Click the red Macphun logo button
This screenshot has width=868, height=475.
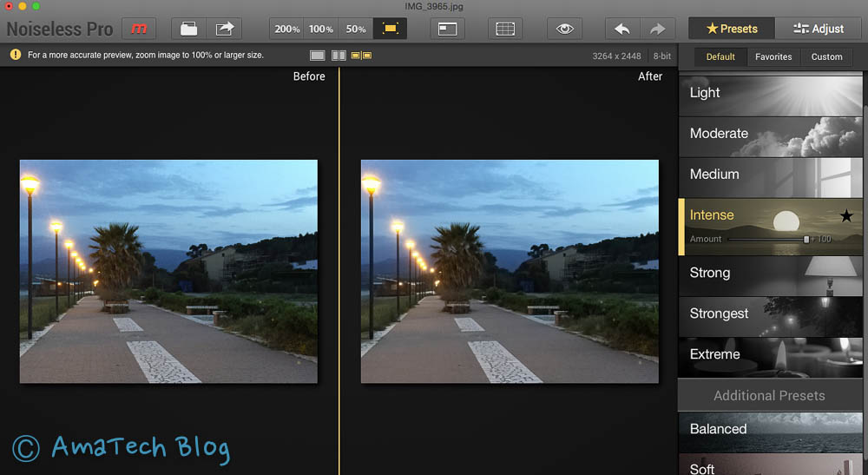[x=139, y=29]
